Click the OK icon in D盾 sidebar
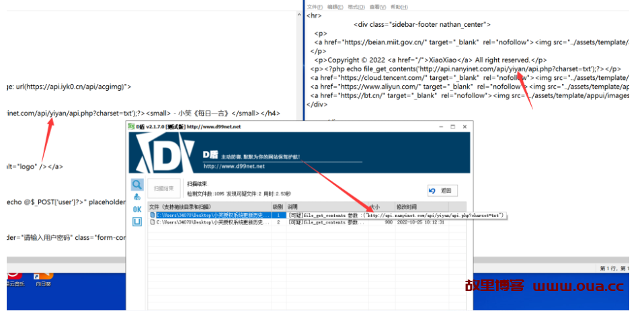This screenshot has width=644, height=311. coord(137,210)
